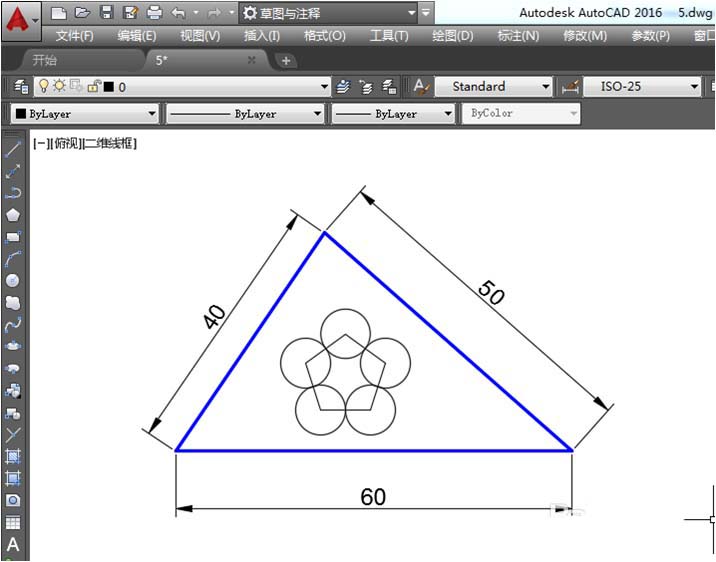Click the Make Block tool
This screenshot has height=562, width=716.
13,413
